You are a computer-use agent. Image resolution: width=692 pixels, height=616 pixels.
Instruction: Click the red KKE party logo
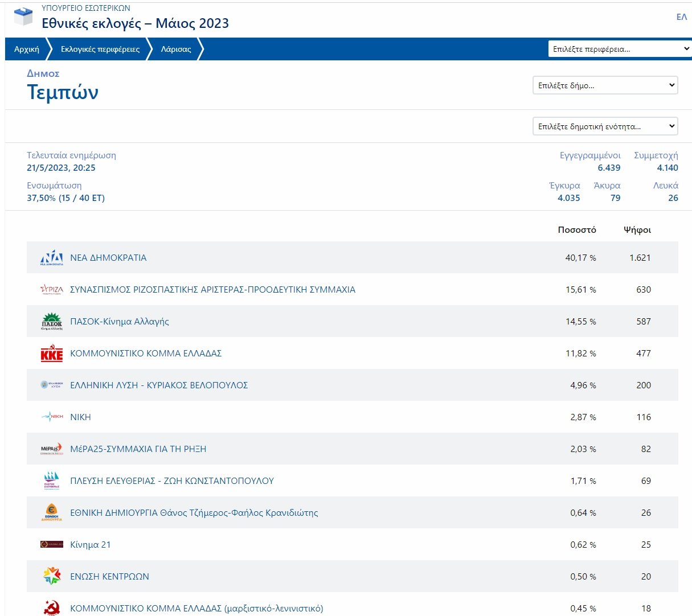(52, 354)
